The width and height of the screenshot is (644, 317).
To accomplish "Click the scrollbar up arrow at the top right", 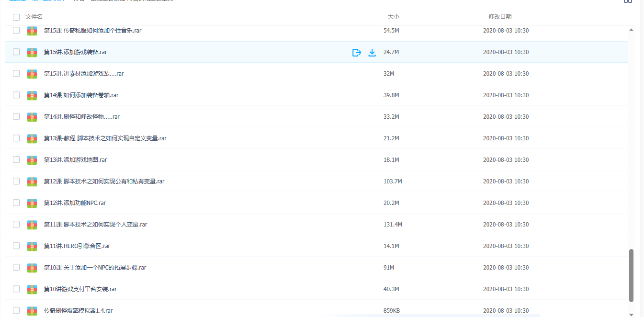I will click(x=631, y=30).
